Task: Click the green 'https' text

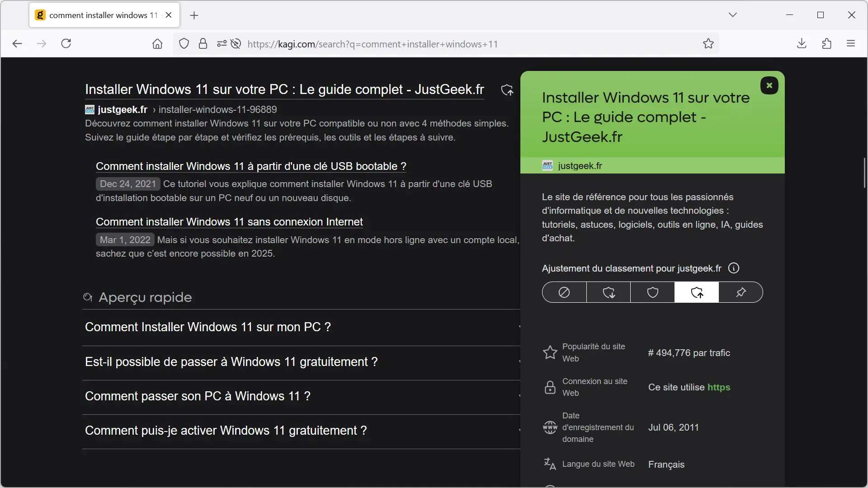Action: 719,387
